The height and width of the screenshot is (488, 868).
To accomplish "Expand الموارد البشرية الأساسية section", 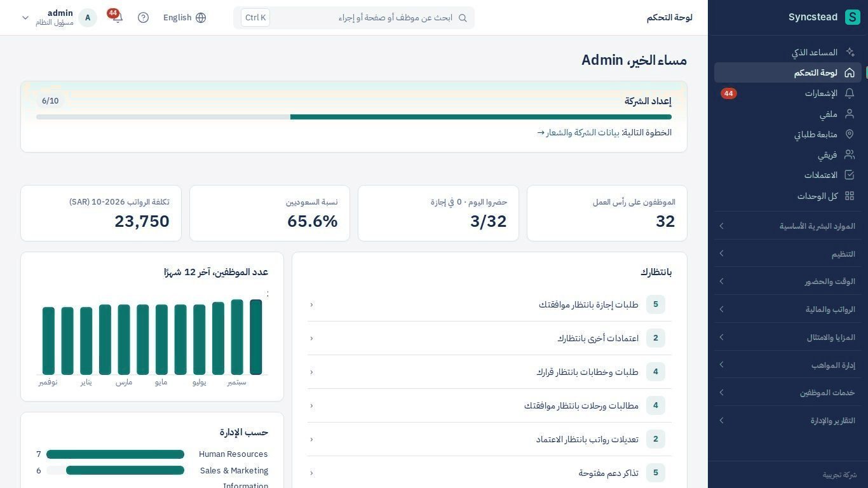I will (x=788, y=226).
